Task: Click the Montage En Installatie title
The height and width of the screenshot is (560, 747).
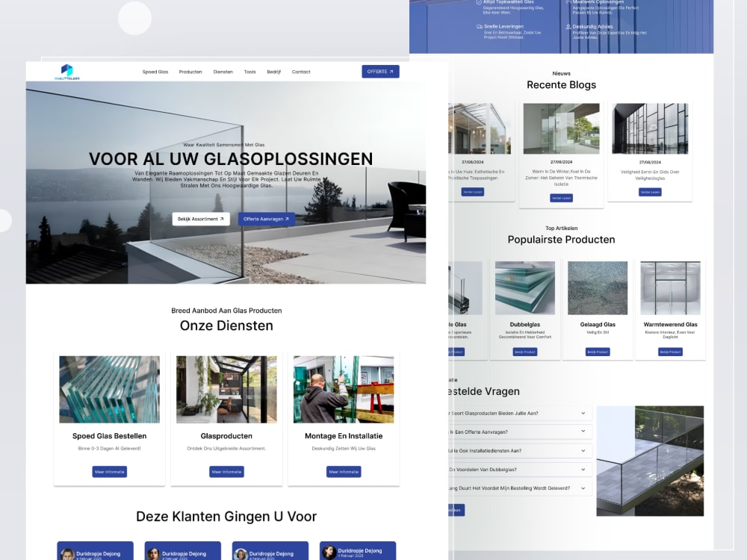Action: tap(344, 436)
